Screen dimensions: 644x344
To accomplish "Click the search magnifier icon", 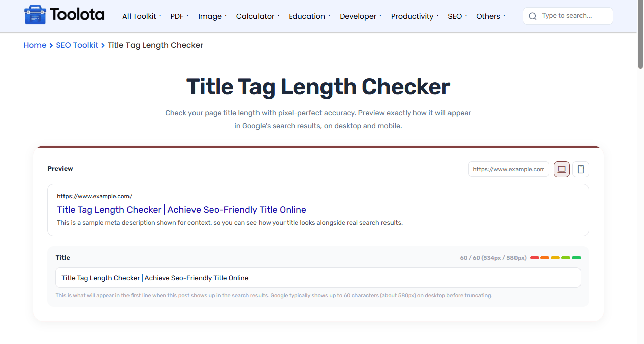I will (533, 16).
